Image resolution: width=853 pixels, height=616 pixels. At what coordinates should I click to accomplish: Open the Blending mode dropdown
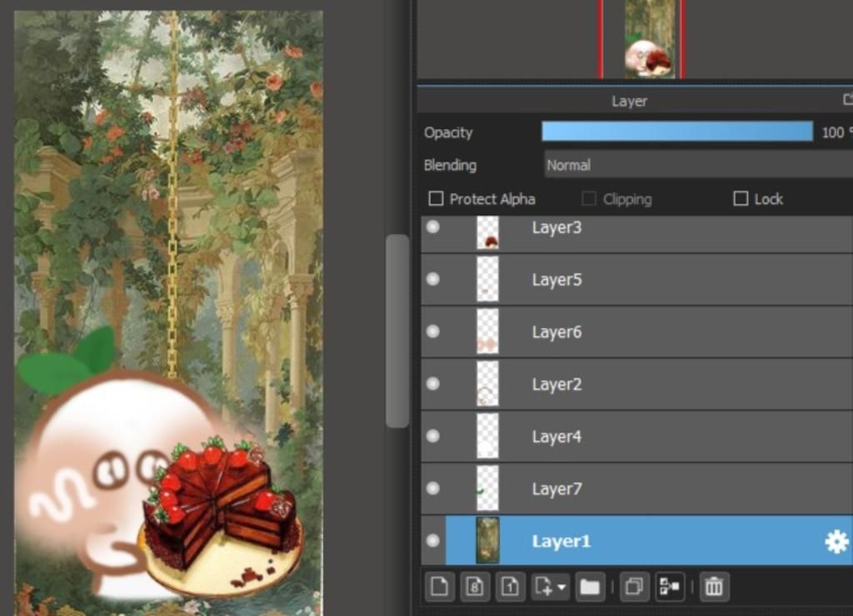pyautogui.click(x=699, y=165)
